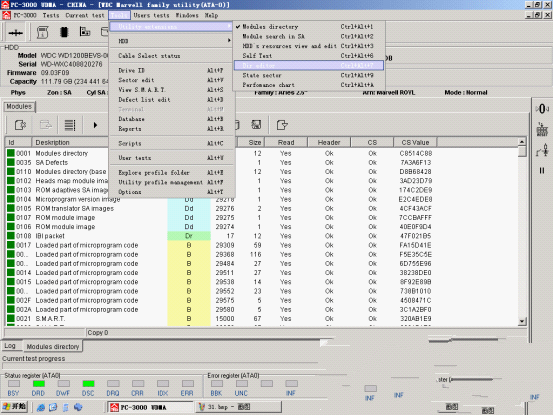Click the modules list scroll-down arrow

[522, 321]
